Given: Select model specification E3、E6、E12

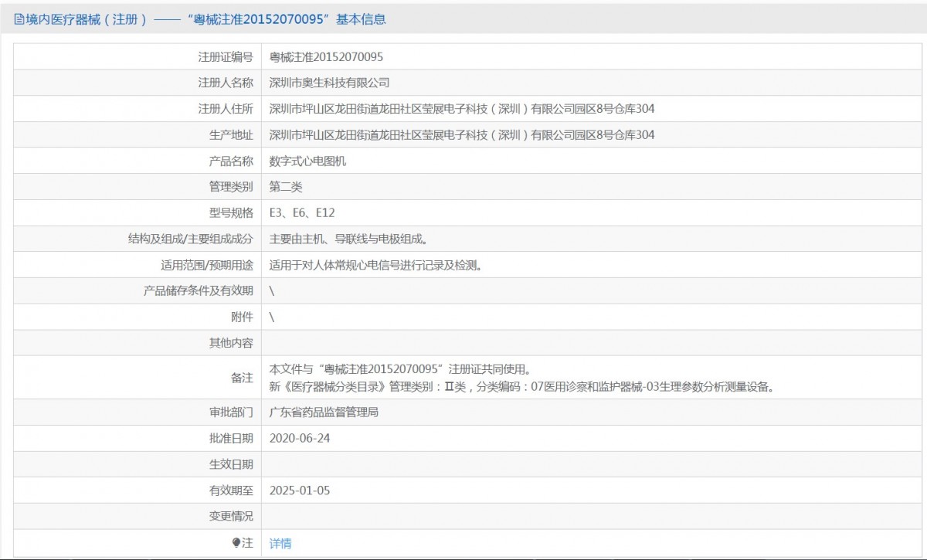Looking at the screenshot, I should (x=302, y=213).
